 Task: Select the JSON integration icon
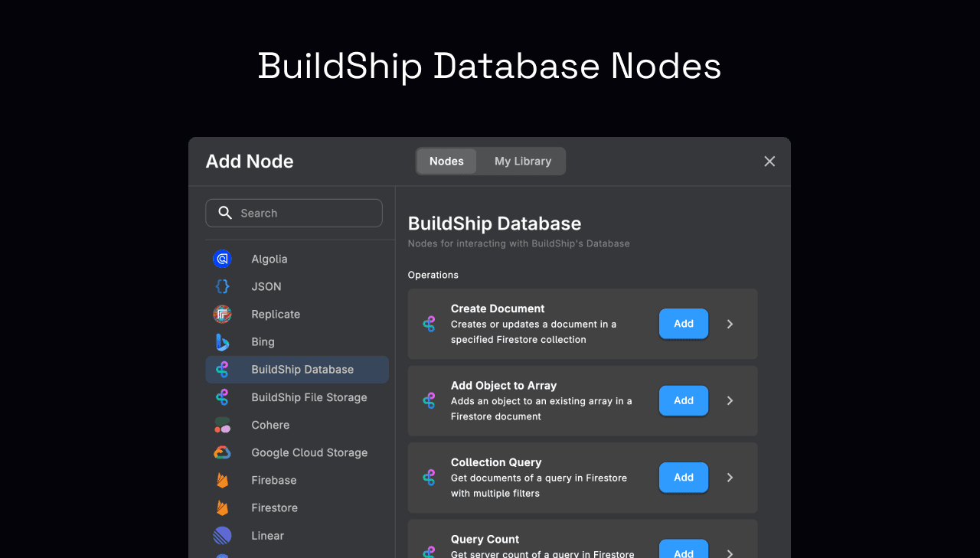(222, 286)
